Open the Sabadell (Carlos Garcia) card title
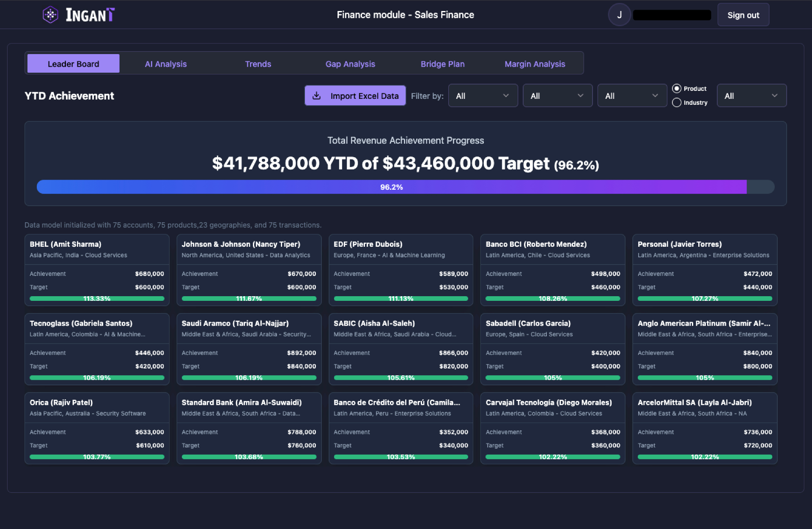The width and height of the screenshot is (812, 529). (x=528, y=323)
